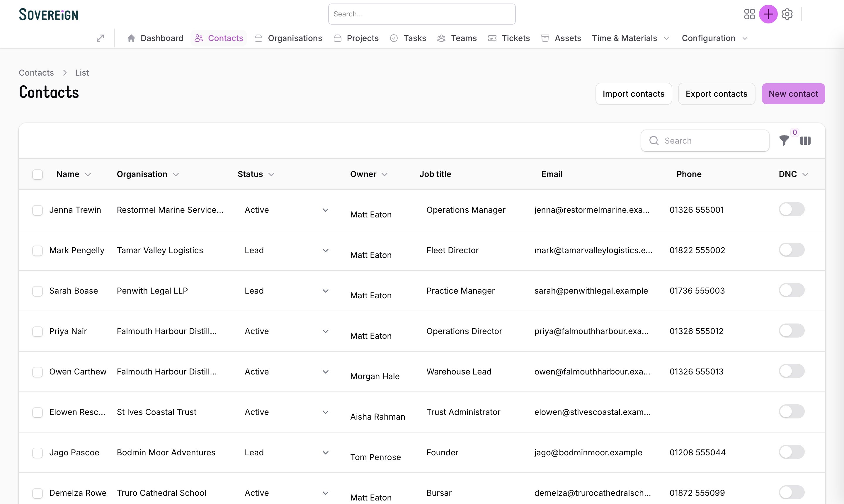This screenshot has height=504, width=844.
Task: Open the Organisations tab
Action: pyautogui.click(x=288, y=38)
